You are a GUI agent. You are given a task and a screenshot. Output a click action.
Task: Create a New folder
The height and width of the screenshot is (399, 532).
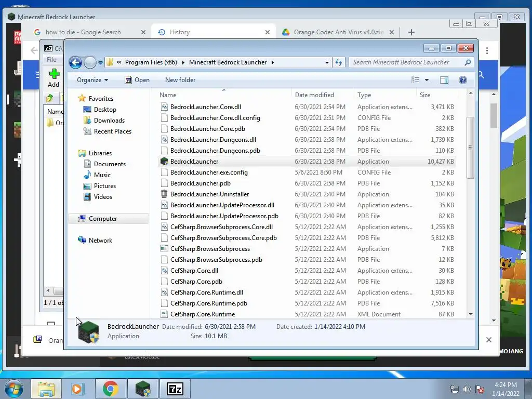pyautogui.click(x=180, y=80)
